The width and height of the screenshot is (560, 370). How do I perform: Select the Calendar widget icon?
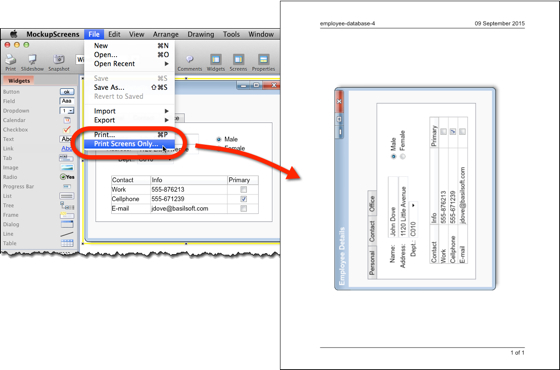[x=67, y=120]
